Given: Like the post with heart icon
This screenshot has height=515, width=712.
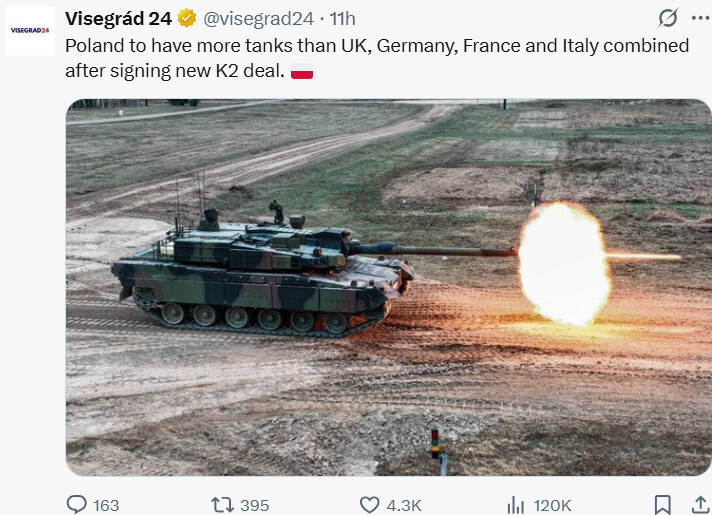Looking at the screenshot, I should click(369, 505).
